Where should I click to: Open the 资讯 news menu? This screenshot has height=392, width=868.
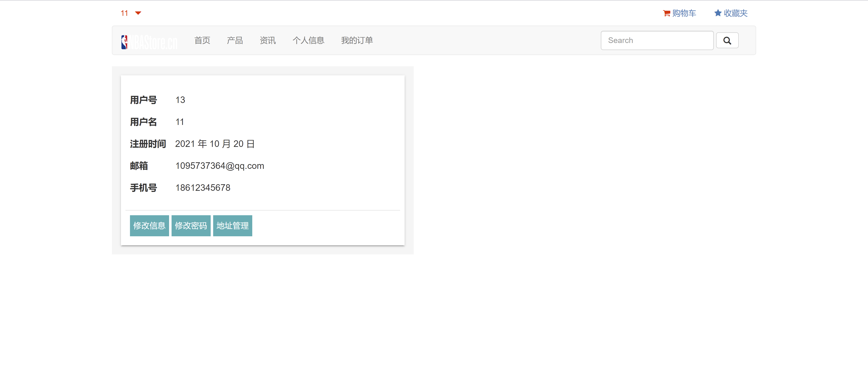point(268,41)
